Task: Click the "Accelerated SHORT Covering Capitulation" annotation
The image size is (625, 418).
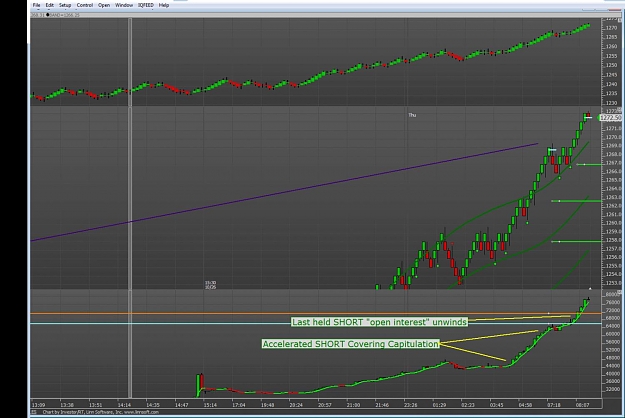Action: coord(351,344)
